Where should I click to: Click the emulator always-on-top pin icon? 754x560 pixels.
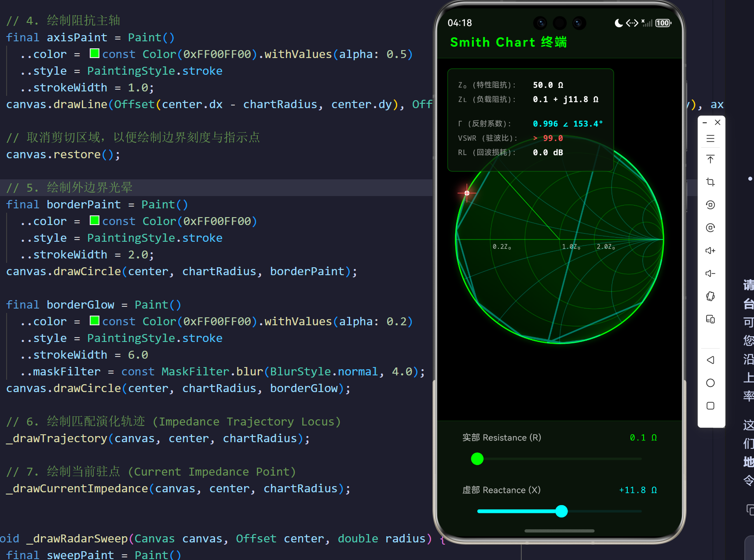710,159
